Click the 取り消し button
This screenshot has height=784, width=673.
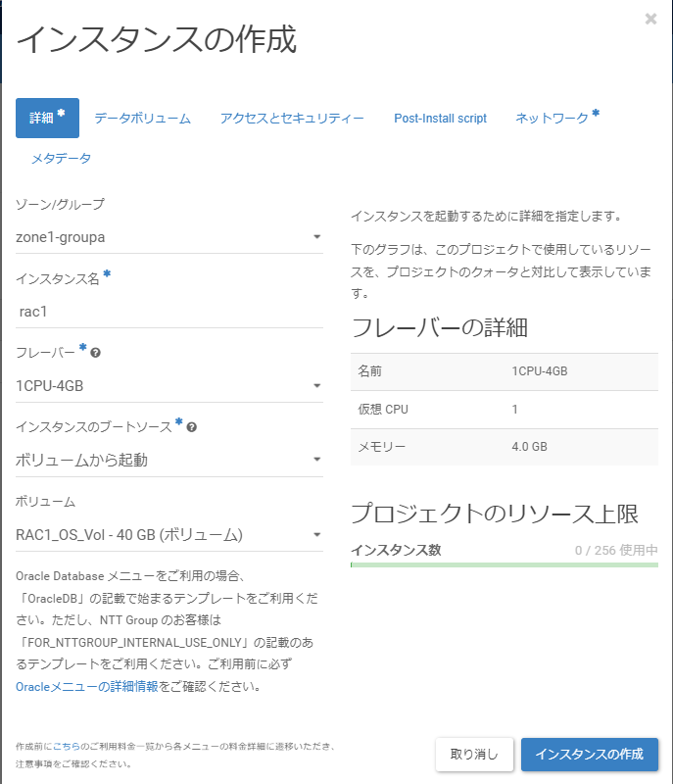coord(474,754)
